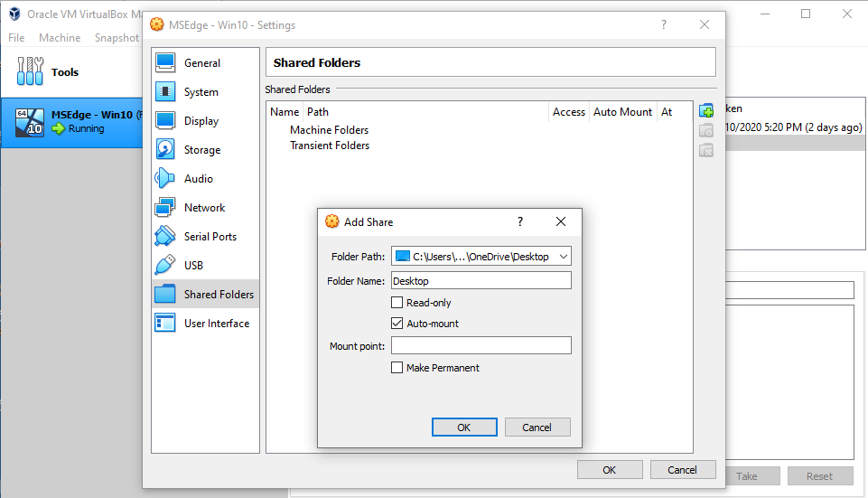Click the Name column header
Viewport: 868px width, 498px height.
pyautogui.click(x=285, y=112)
